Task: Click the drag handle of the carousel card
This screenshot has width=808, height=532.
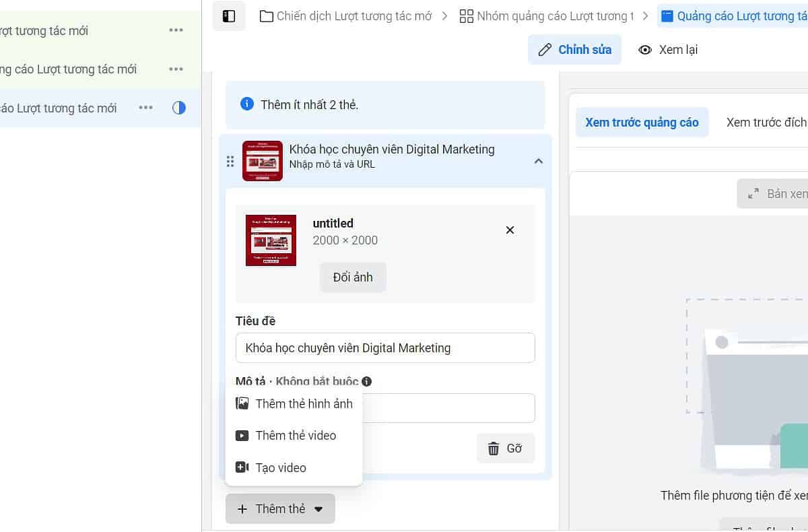Action: click(230, 162)
